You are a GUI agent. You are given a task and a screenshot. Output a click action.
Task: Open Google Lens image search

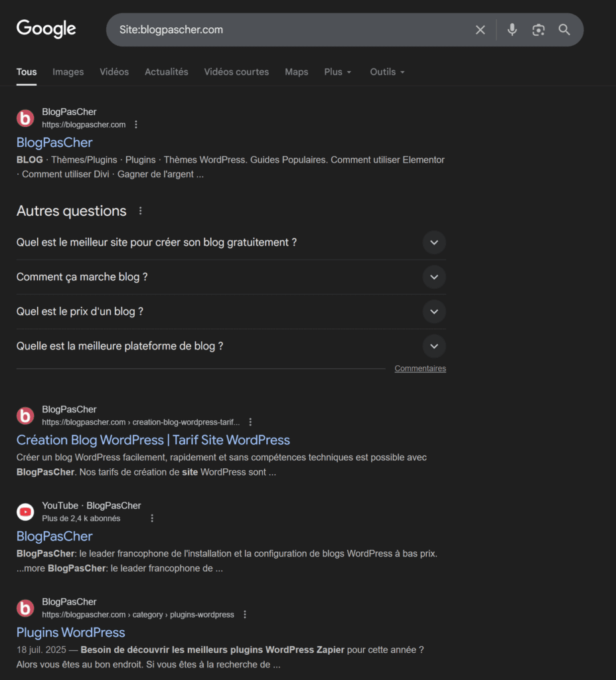point(538,30)
